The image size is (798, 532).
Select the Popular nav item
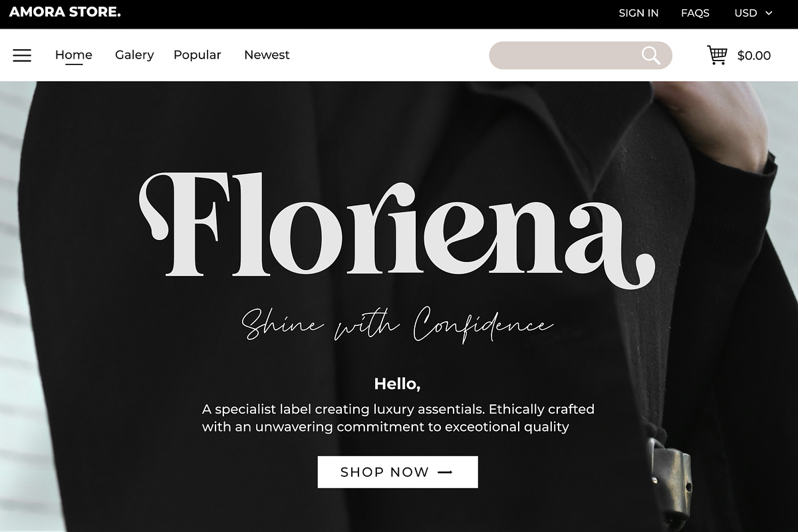click(x=197, y=55)
